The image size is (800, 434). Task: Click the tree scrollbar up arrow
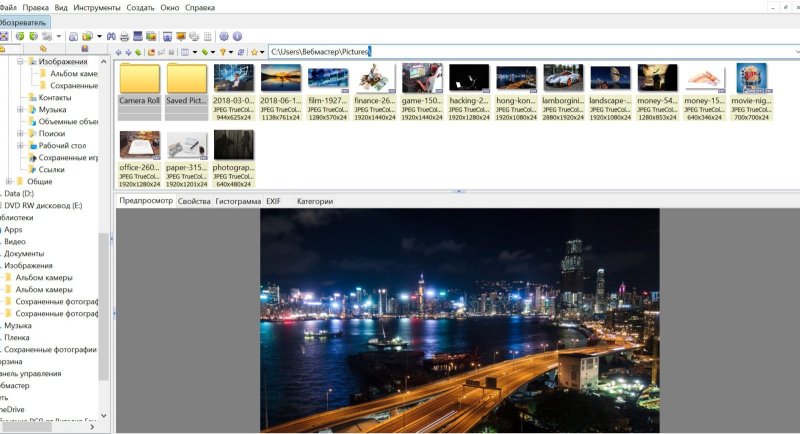[104, 62]
